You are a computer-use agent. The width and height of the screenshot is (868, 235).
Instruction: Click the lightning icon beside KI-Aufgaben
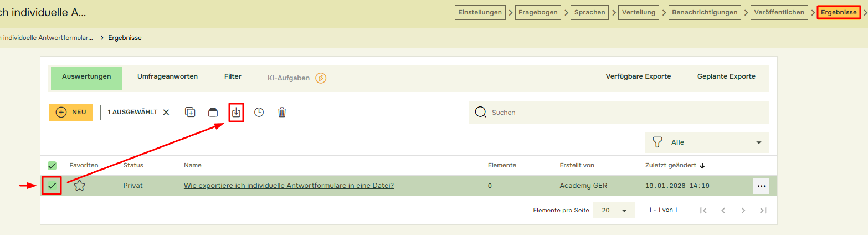[321, 78]
